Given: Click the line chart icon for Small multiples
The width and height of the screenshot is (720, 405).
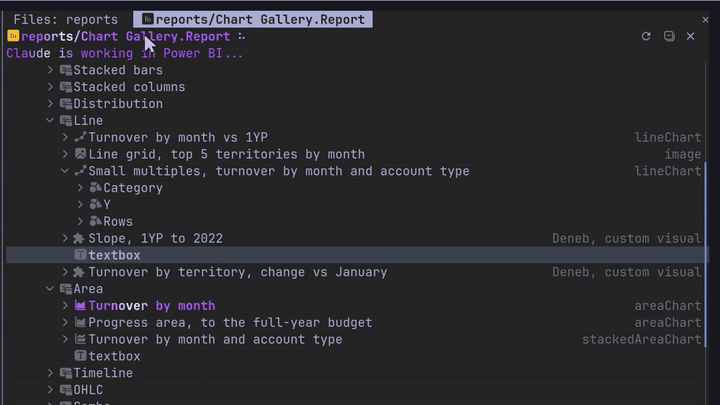Looking at the screenshot, I should [x=80, y=171].
